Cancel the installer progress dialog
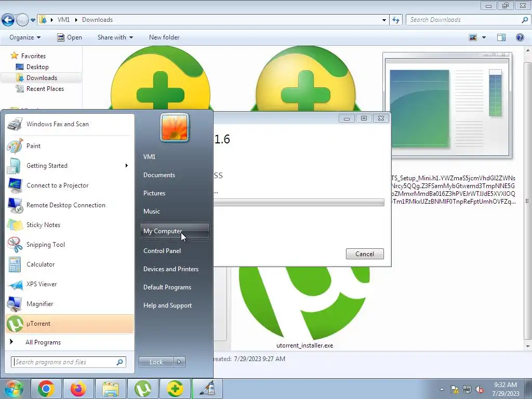 coord(365,254)
